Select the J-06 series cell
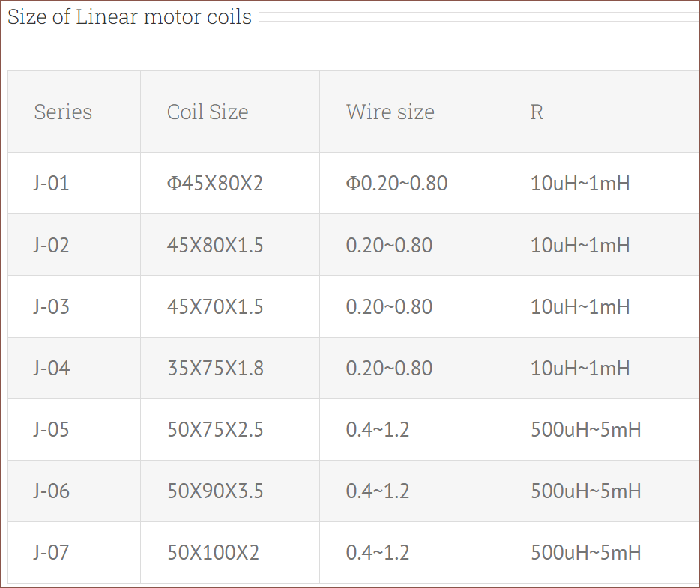The height and width of the screenshot is (588, 700). [x=52, y=491]
